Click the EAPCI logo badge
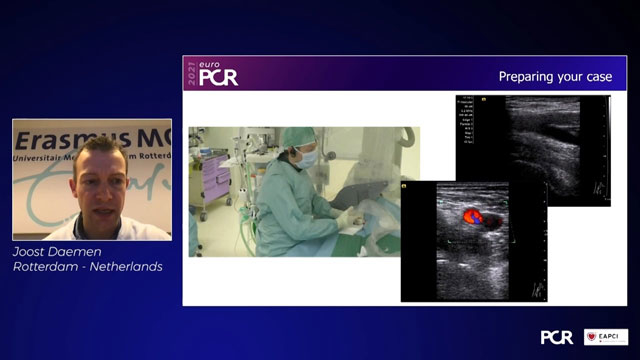 pos(606,337)
